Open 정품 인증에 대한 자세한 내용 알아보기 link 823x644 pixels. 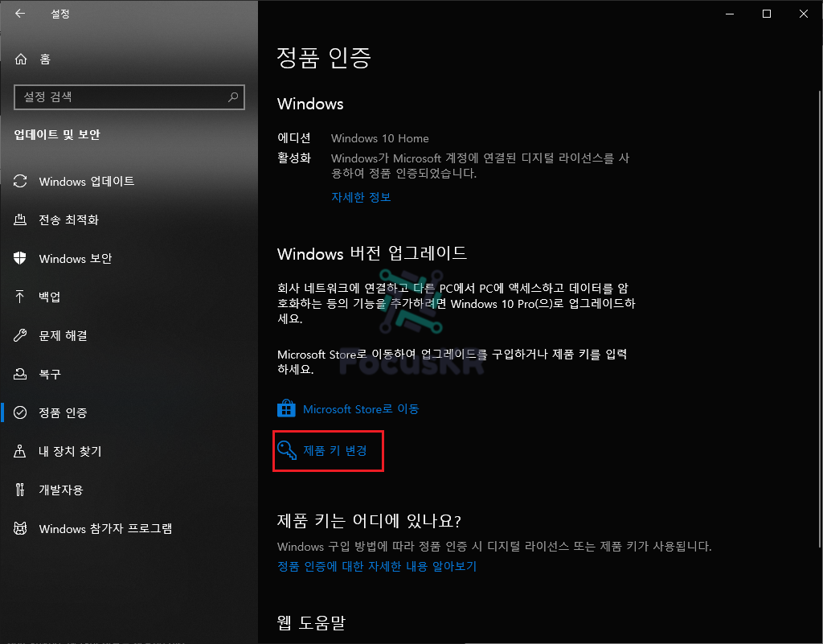tap(377, 566)
